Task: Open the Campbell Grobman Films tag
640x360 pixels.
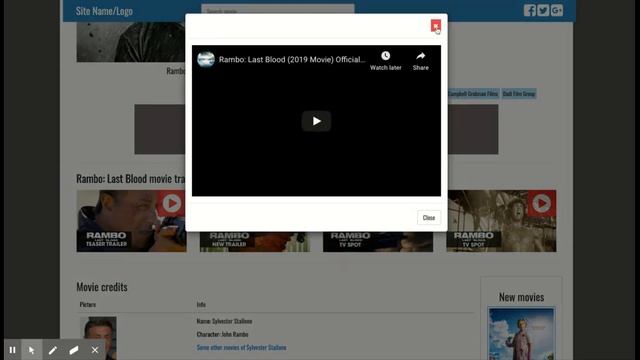Action: [x=473, y=93]
